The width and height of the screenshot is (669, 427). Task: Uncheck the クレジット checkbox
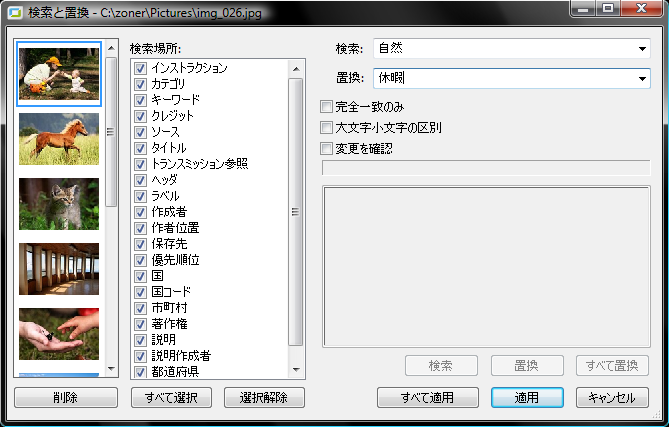140,116
